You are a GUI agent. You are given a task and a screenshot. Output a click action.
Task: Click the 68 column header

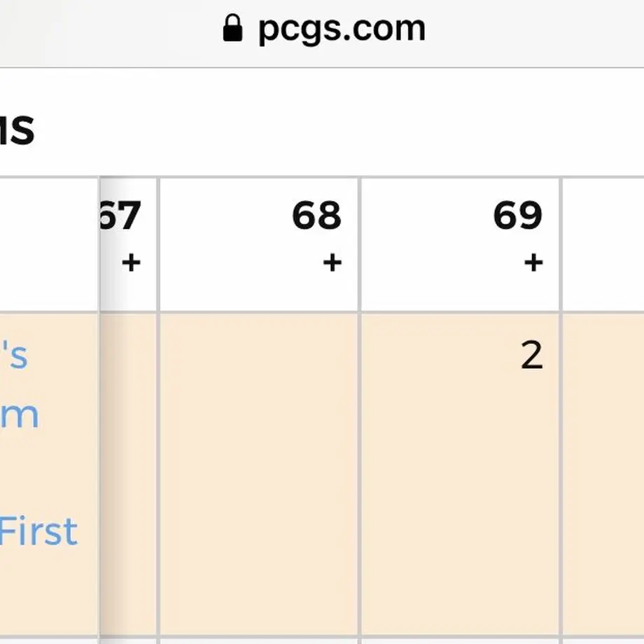pyautogui.click(x=316, y=215)
